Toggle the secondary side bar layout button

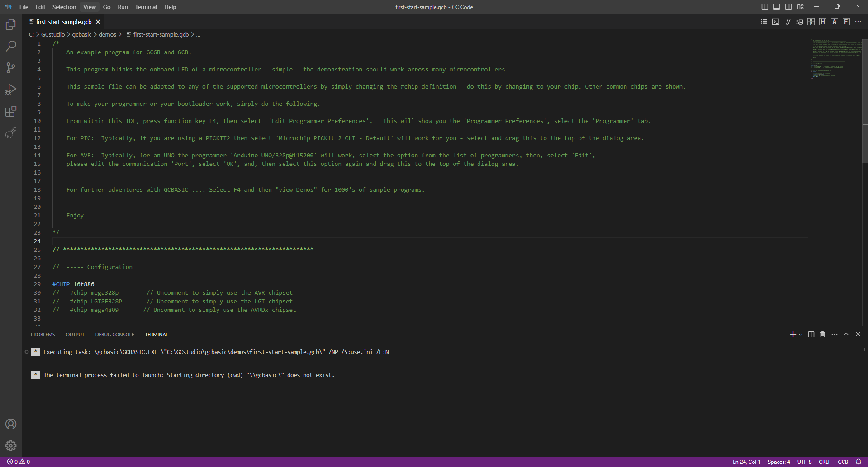click(x=788, y=7)
